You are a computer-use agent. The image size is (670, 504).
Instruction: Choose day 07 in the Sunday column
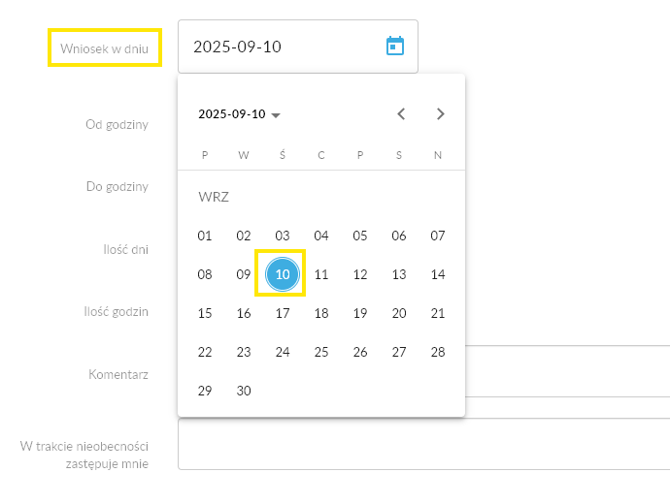click(437, 236)
